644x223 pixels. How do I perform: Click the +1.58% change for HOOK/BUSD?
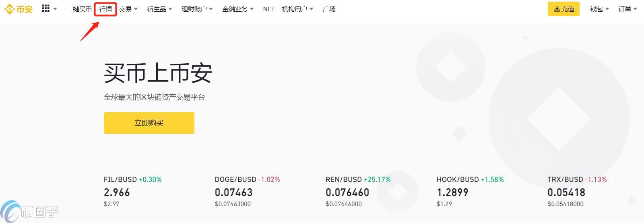[x=492, y=179]
